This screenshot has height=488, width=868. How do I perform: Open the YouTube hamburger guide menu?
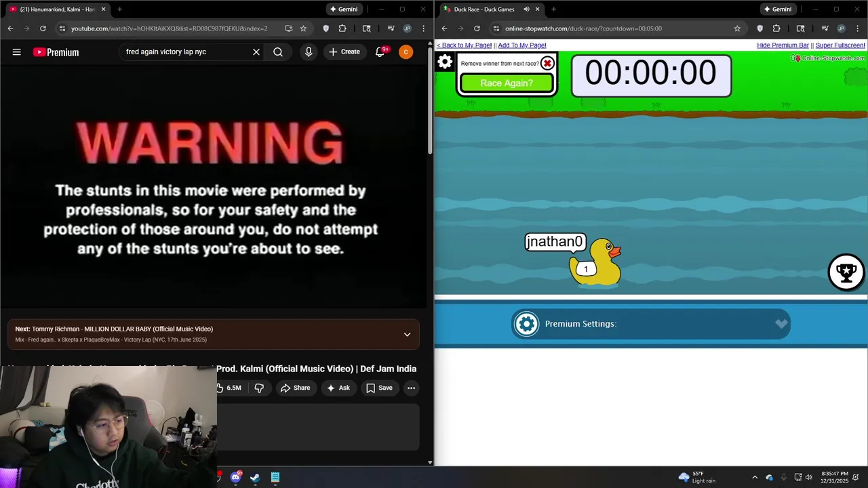coord(17,52)
